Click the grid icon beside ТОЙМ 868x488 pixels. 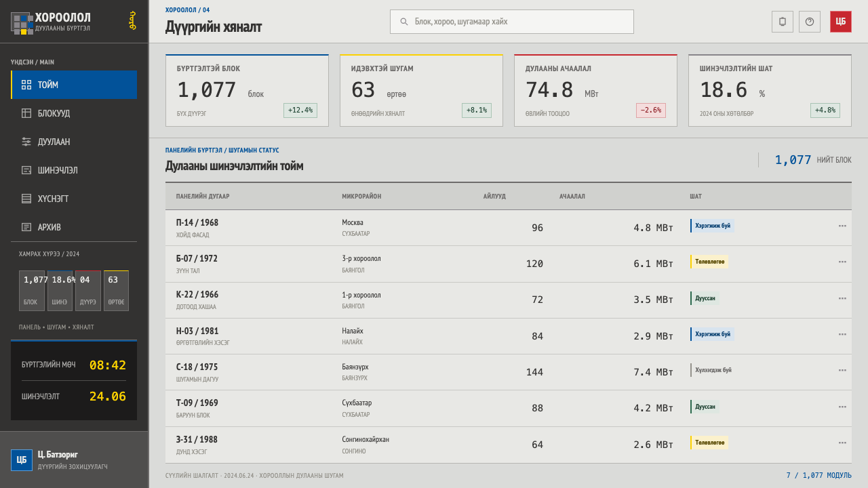(x=26, y=85)
